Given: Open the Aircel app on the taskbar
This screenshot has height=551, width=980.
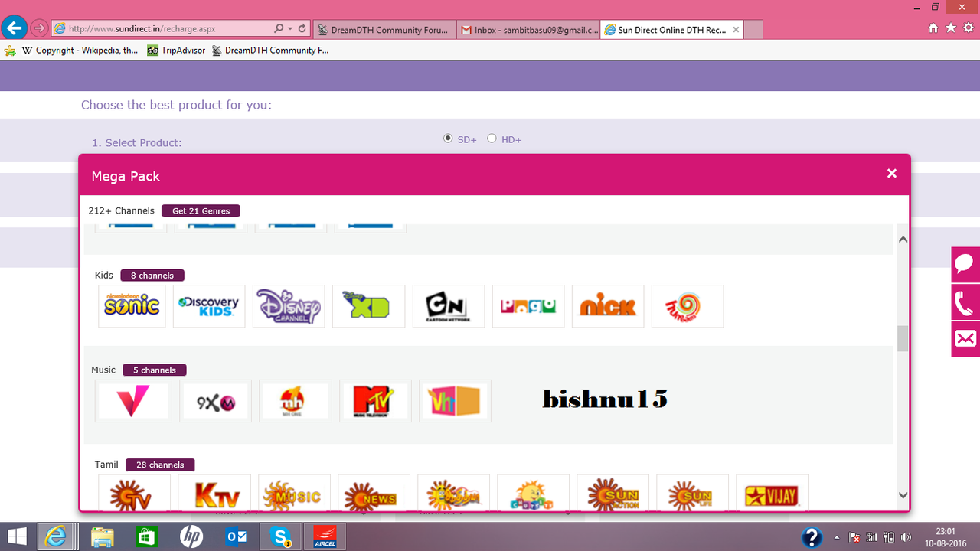Looking at the screenshot, I should click(x=325, y=537).
